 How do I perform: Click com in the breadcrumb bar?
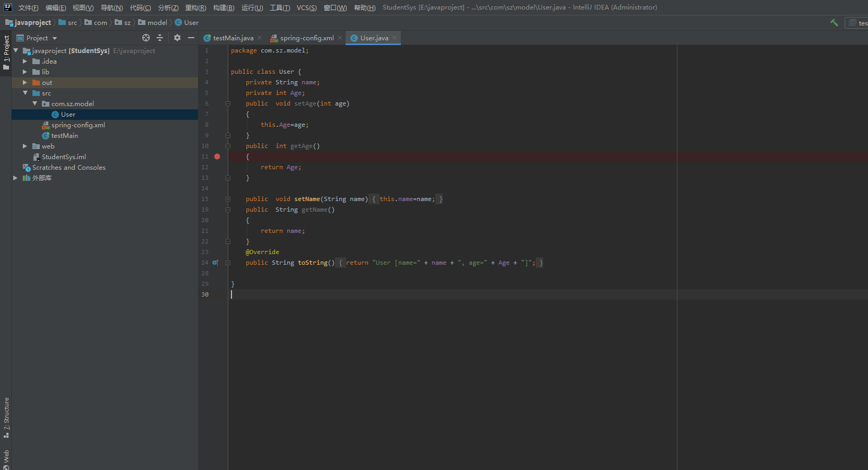pyautogui.click(x=96, y=22)
